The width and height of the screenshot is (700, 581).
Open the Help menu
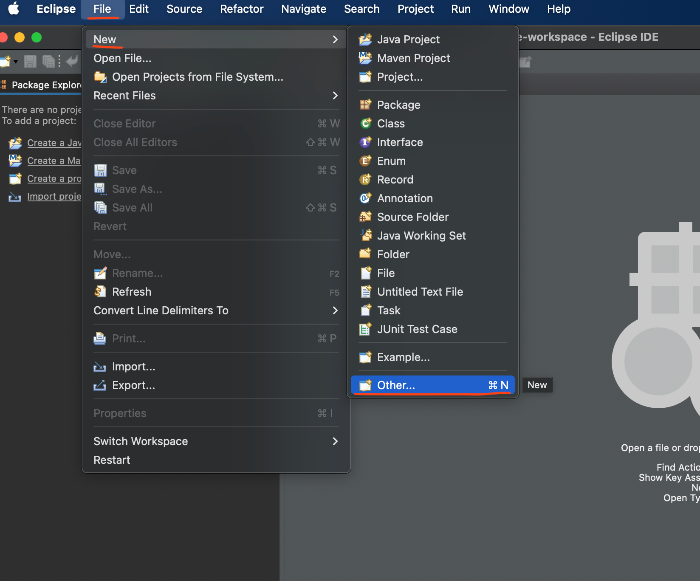pyautogui.click(x=559, y=9)
